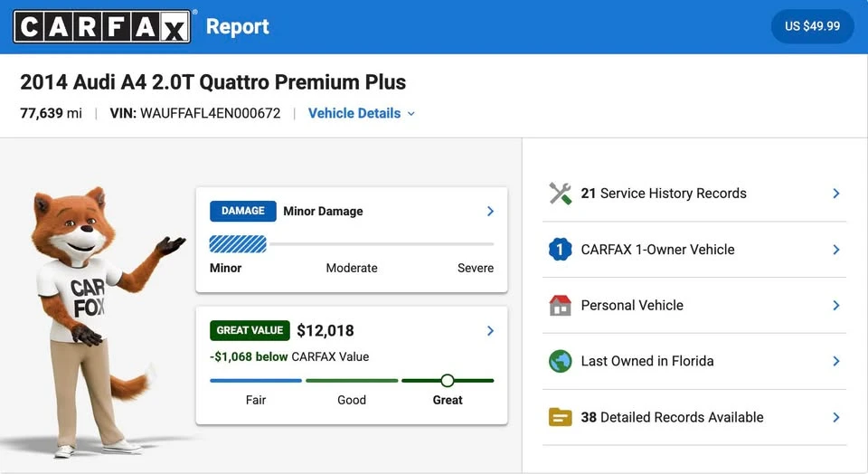Click the Fair label under value bar
868x474 pixels.
click(256, 400)
